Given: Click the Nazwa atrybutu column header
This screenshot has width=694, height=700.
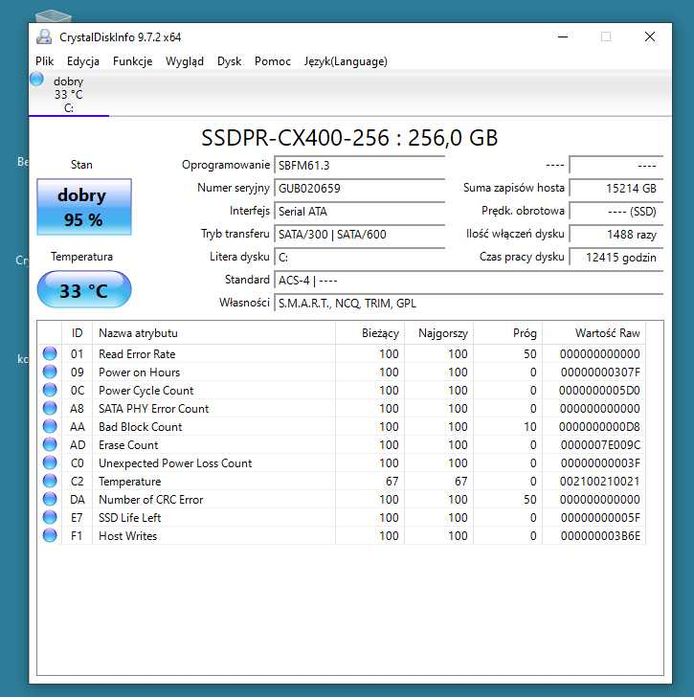Looking at the screenshot, I should pos(214,333).
